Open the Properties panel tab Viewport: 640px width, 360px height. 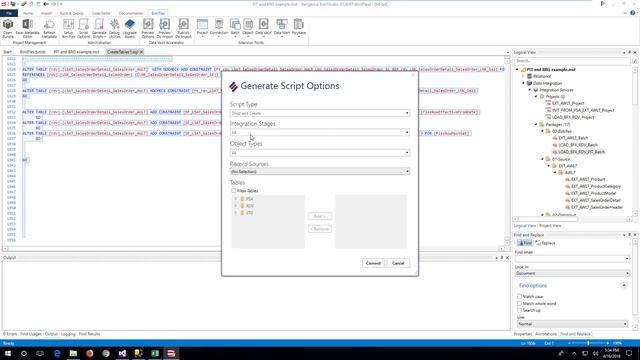point(522,334)
